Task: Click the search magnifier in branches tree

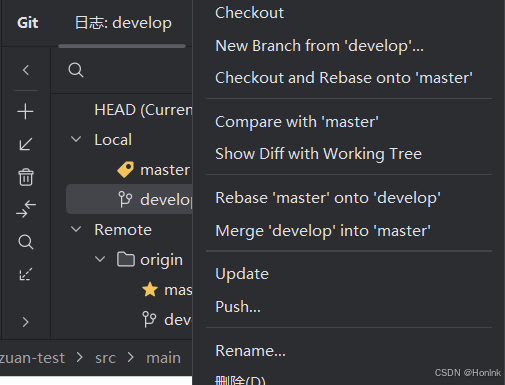Action: point(76,70)
